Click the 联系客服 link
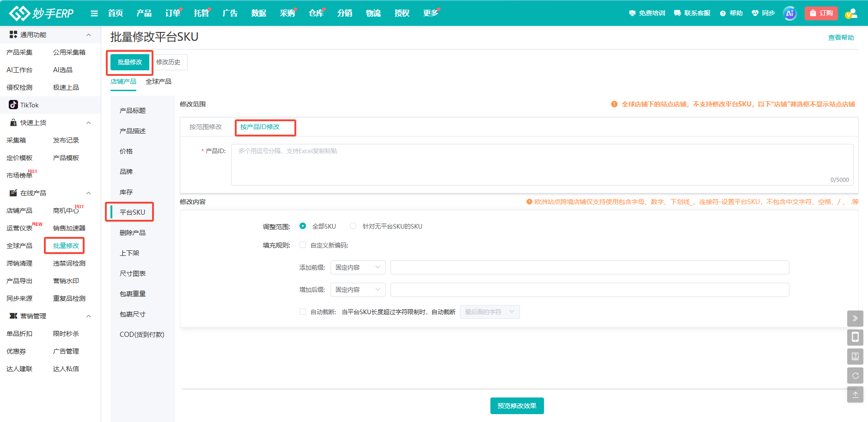868x422 pixels. [692, 13]
